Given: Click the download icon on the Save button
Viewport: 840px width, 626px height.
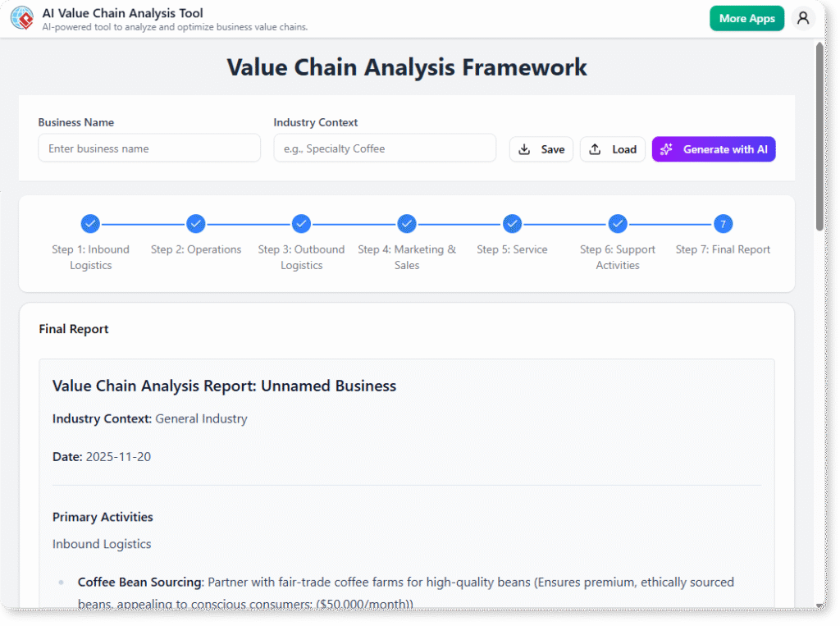Looking at the screenshot, I should (x=525, y=149).
